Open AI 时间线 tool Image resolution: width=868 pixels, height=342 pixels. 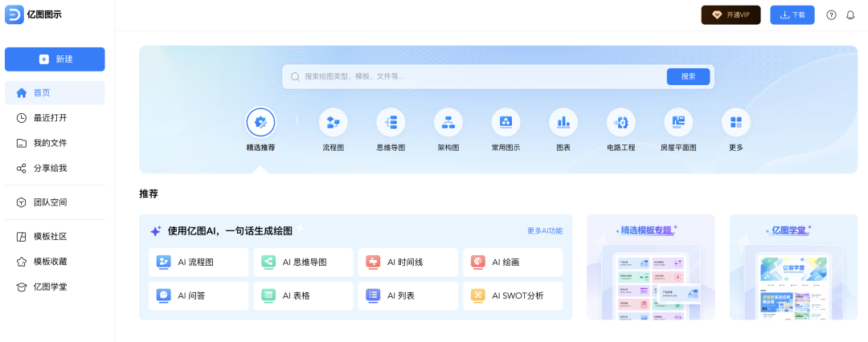tap(408, 263)
